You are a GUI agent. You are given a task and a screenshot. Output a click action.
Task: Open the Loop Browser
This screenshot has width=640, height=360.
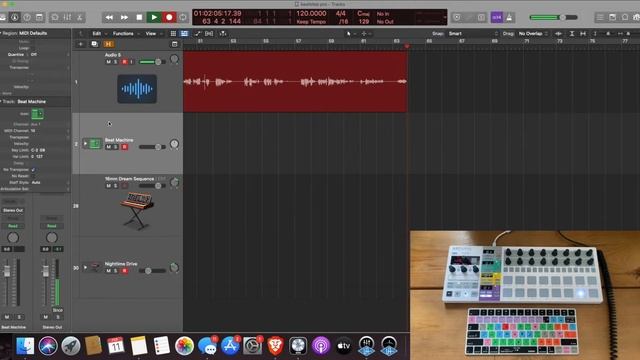point(625,18)
